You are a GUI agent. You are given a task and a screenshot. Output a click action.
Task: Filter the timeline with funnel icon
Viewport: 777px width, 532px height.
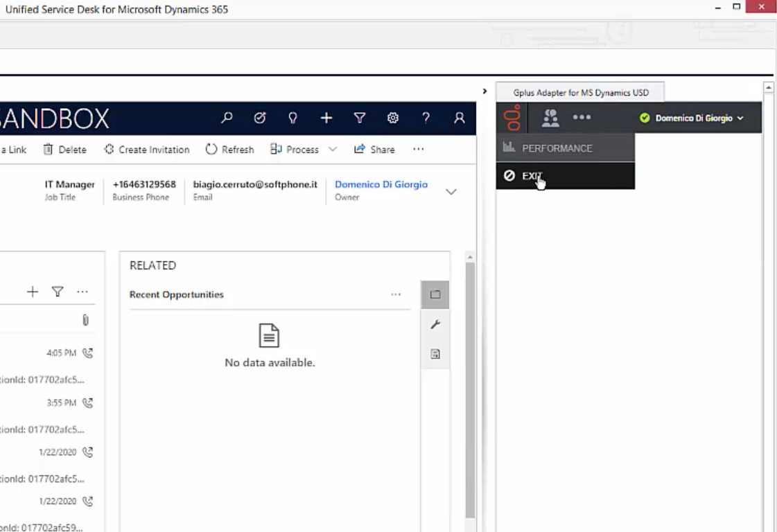(x=58, y=292)
